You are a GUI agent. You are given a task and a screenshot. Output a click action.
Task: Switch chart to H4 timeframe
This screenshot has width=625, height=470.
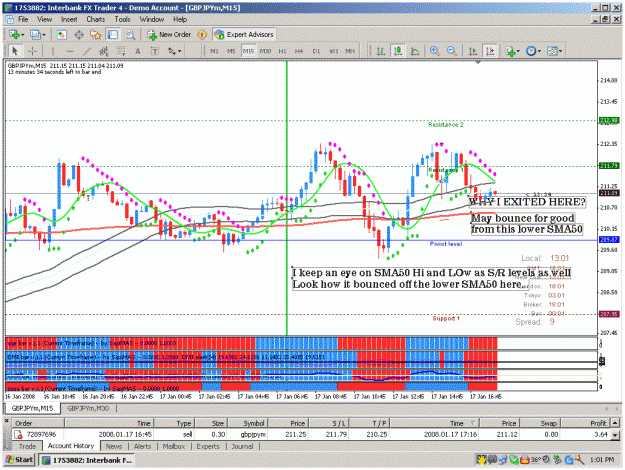tap(299, 51)
